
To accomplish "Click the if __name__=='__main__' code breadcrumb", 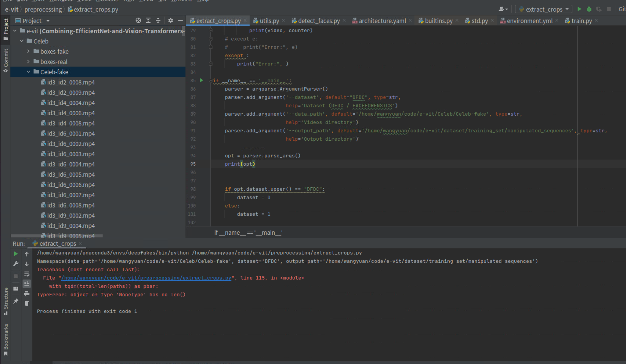I will [x=248, y=233].
